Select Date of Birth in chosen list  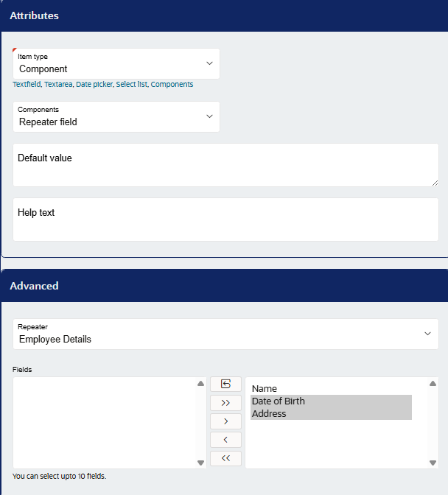click(331, 401)
